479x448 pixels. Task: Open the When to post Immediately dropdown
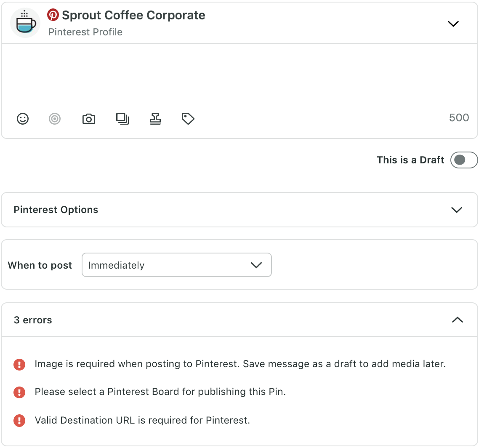point(176,265)
